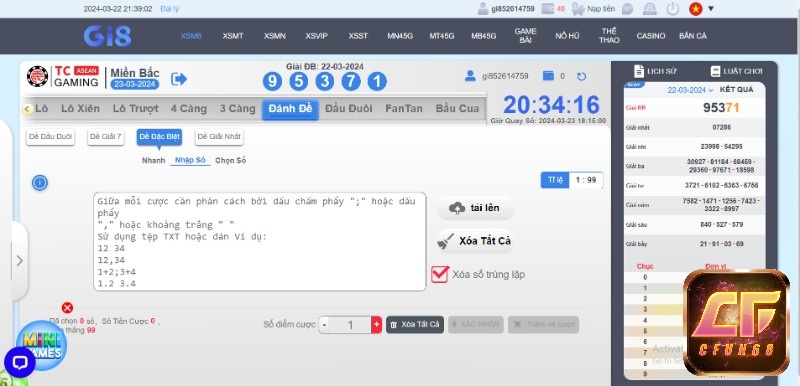Toggle the Xóa số trùng lặp checkbox
The height and width of the screenshot is (386, 800).
(x=440, y=274)
